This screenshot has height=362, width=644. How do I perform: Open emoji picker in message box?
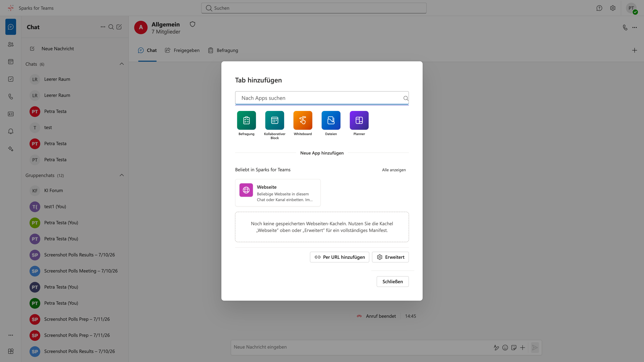coord(505,348)
